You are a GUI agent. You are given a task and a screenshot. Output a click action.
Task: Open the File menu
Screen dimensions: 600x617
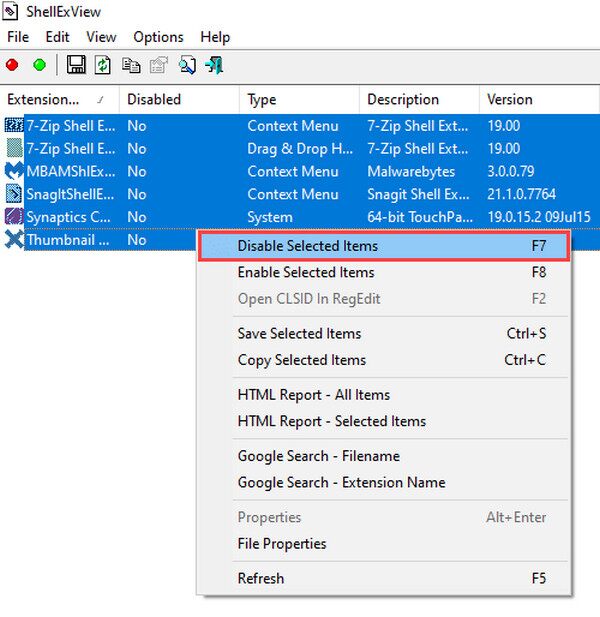click(18, 37)
